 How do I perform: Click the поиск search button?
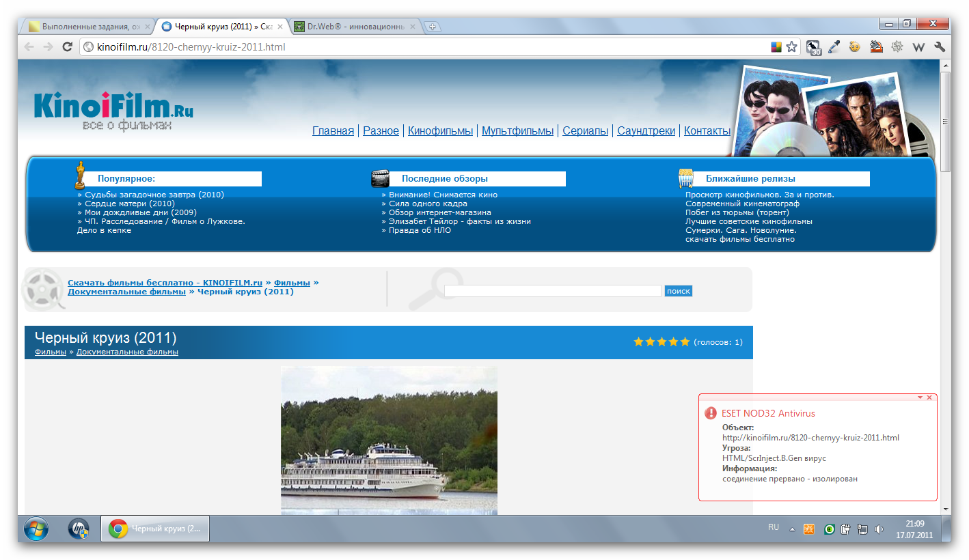click(679, 291)
